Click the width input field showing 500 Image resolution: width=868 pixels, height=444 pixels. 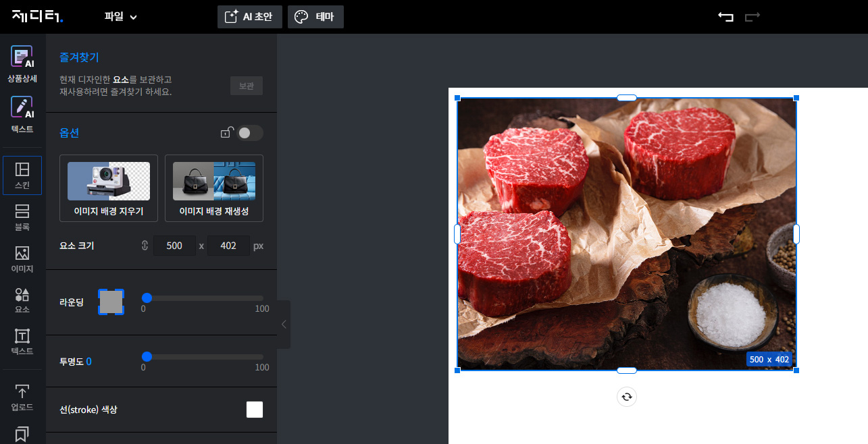[174, 246]
